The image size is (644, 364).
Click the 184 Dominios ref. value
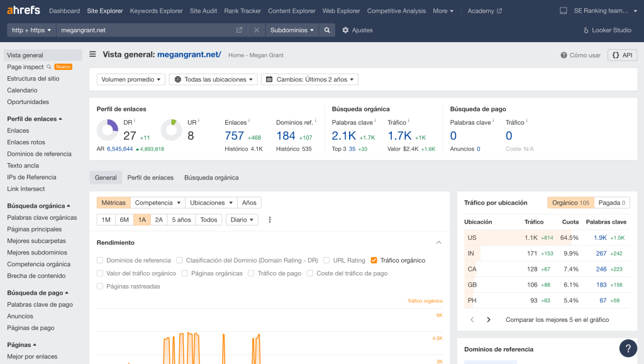click(x=286, y=136)
